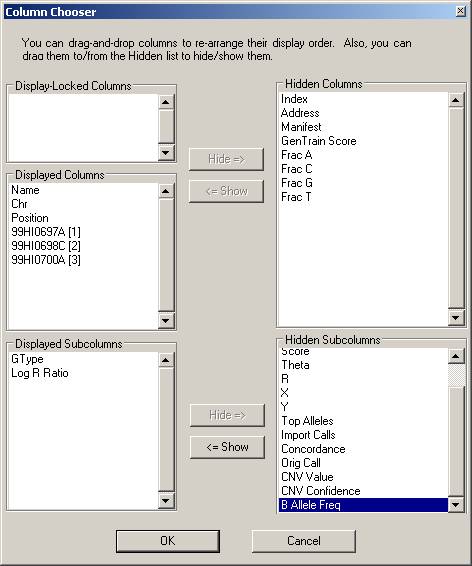Image resolution: width=472 pixels, height=566 pixels.
Task: Select the Log R Ratio subcolumn
Action: click(x=40, y=373)
